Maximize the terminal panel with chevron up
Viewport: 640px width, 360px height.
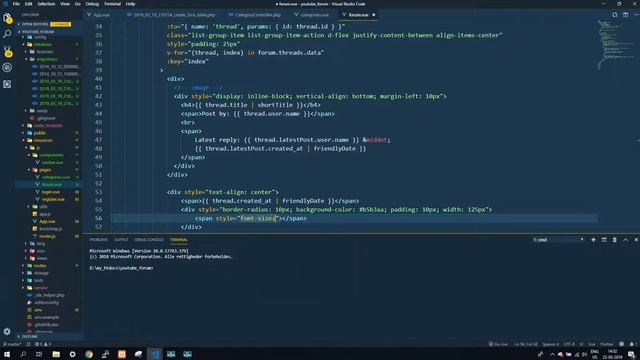(625, 240)
